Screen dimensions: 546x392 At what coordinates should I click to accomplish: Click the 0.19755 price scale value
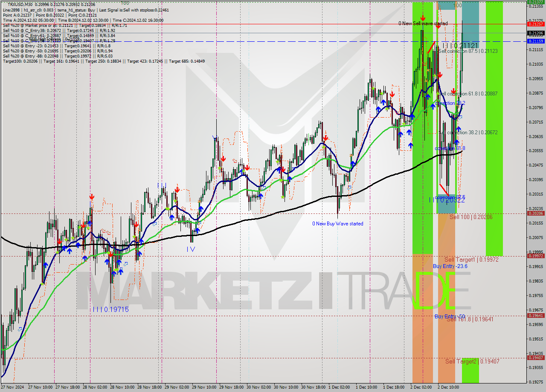[536, 295]
